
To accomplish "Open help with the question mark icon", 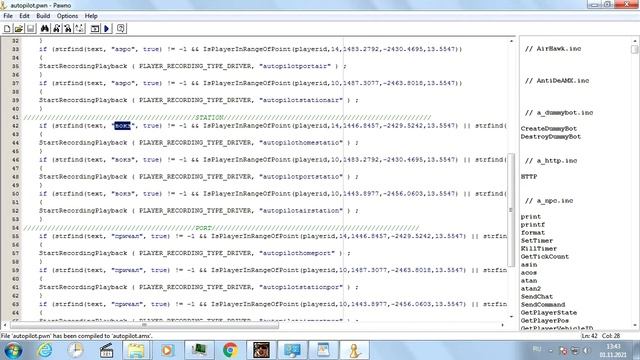I will tap(121, 29).
